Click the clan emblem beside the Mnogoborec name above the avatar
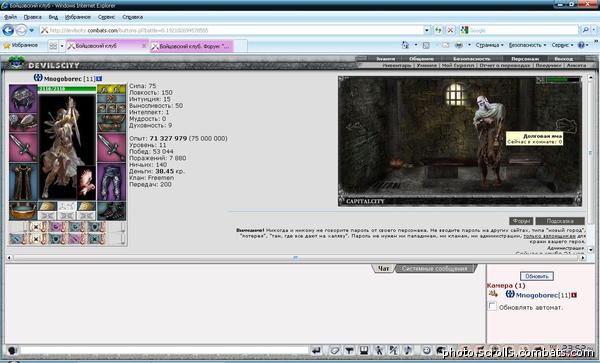The image size is (600, 363). [38, 78]
